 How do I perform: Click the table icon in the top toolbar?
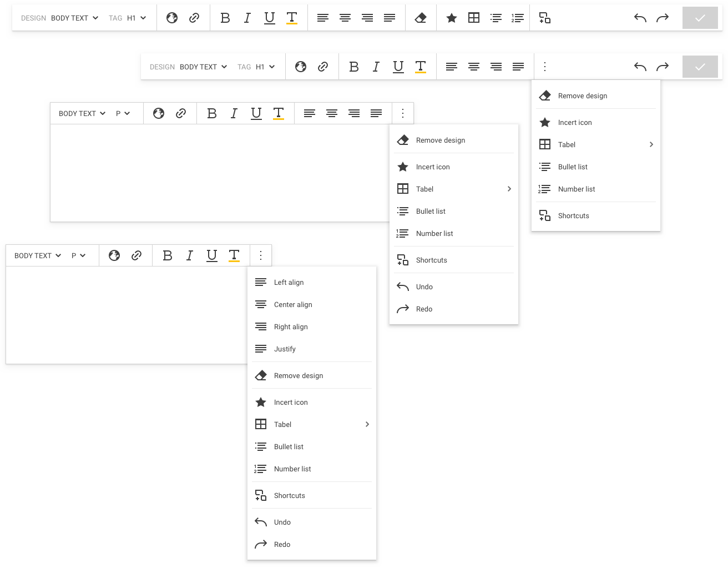(x=474, y=18)
